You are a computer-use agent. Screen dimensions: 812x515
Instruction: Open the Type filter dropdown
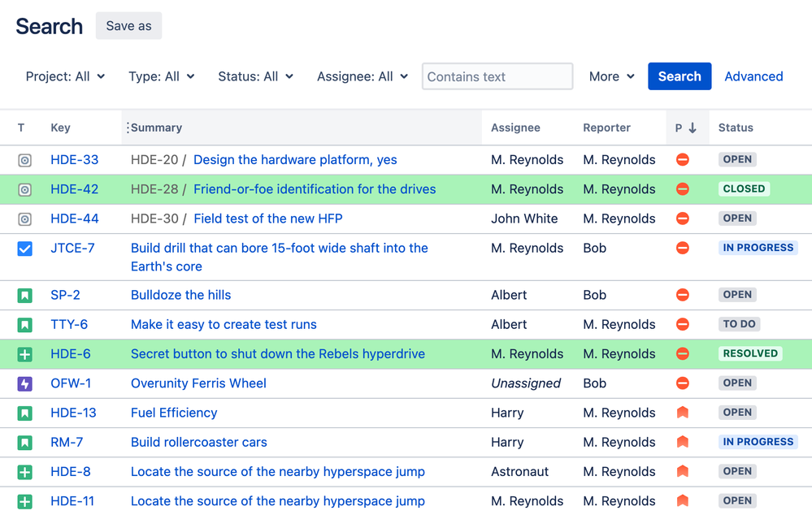[x=161, y=76]
